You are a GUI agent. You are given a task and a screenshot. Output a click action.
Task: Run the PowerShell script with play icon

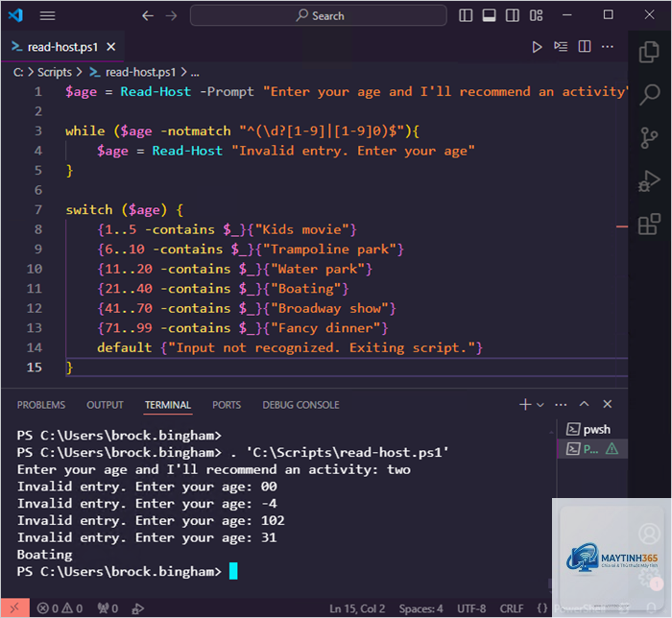[x=537, y=47]
